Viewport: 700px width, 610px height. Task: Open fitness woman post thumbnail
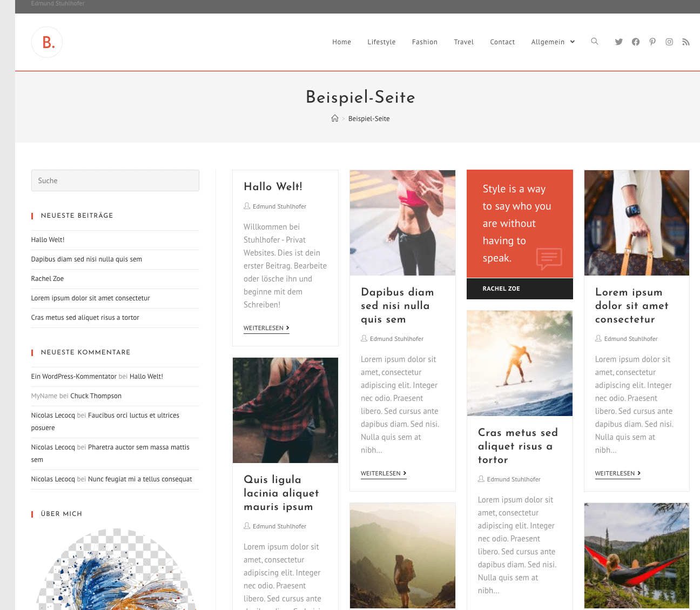click(x=402, y=223)
